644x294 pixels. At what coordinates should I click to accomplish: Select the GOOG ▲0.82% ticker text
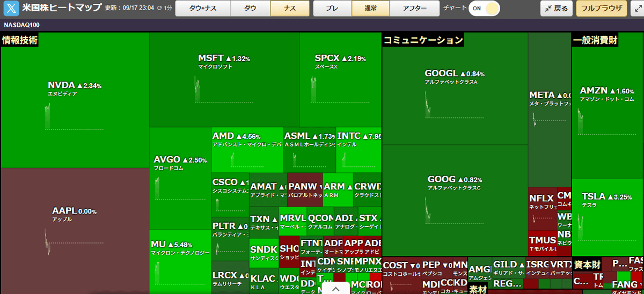[455, 180]
